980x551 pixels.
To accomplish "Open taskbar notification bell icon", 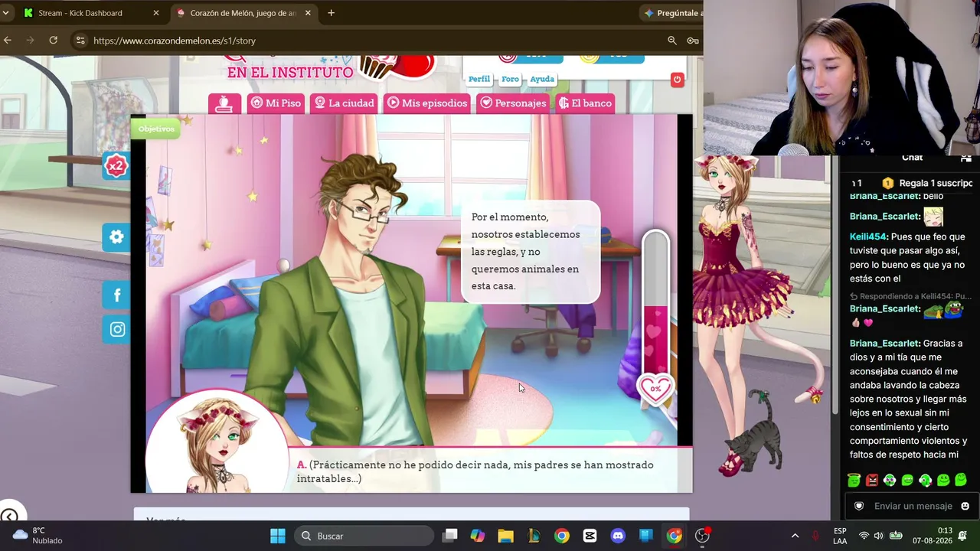I will pyautogui.click(x=962, y=536).
